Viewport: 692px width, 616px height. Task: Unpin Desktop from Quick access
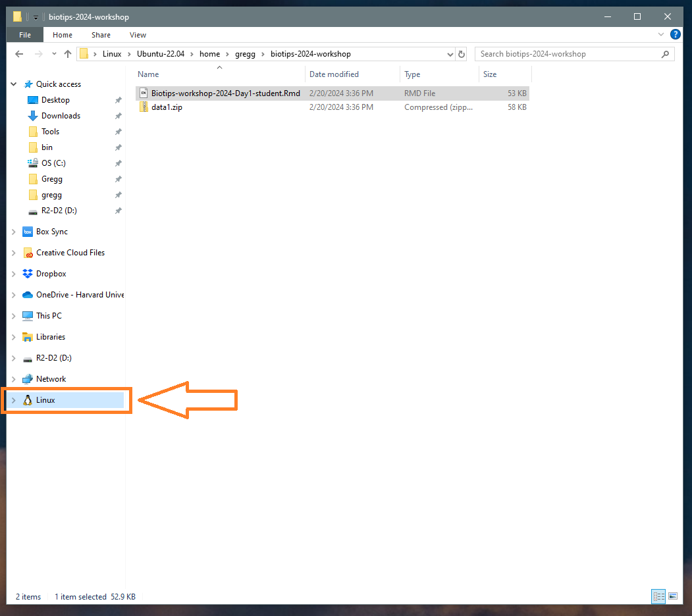pos(118,99)
